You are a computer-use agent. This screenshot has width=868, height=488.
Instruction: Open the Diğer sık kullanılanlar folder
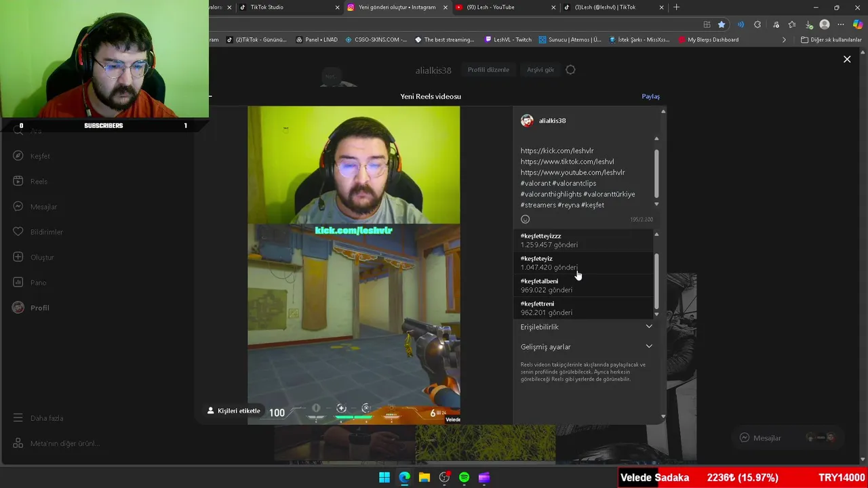coord(831,40)
